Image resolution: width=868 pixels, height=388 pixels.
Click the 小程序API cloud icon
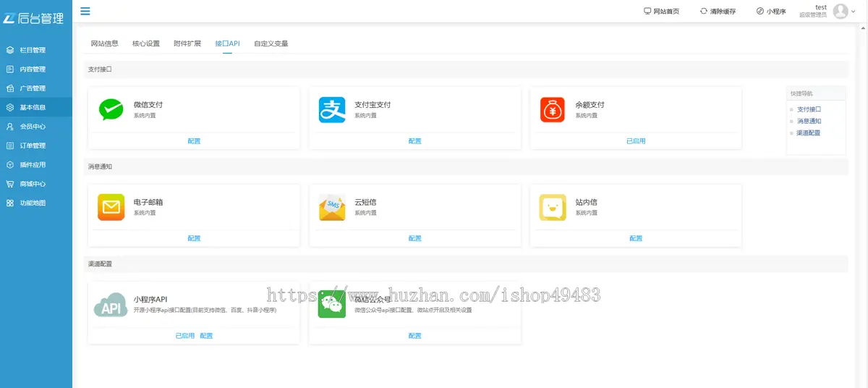[111, 305]
